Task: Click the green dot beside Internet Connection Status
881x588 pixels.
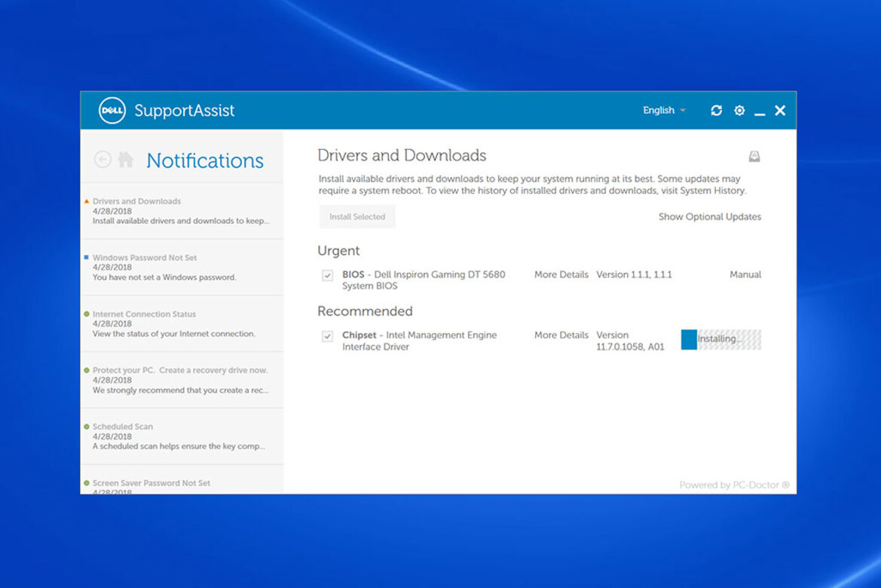Action: click(87, 314)
